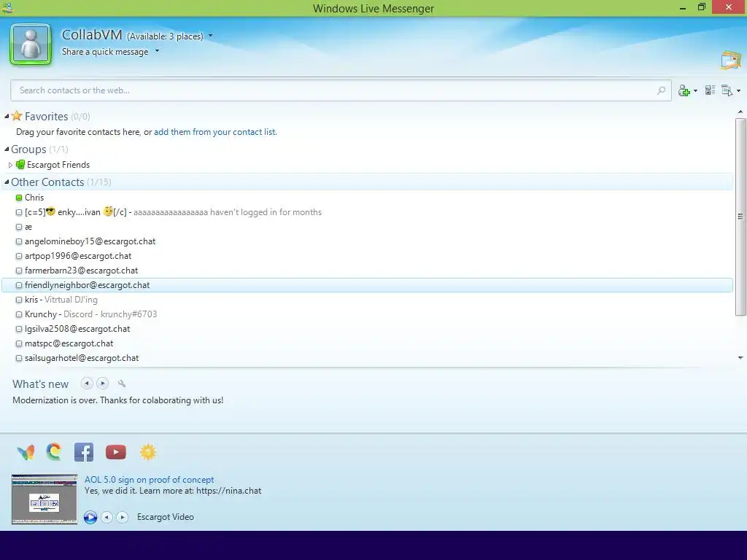Click the status icon beside æ contact
Screen dimensions: 747x560
[19, 227]
